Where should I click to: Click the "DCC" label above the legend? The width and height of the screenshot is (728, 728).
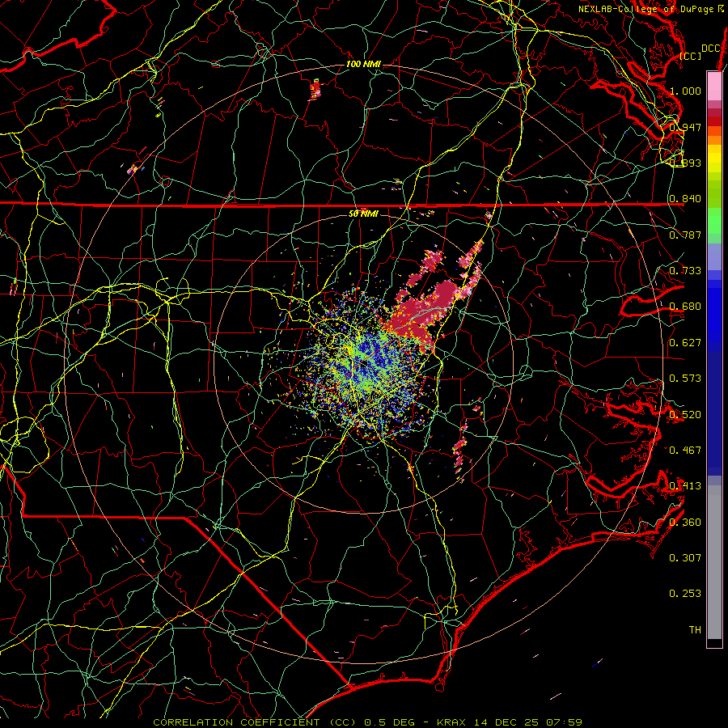[710, 49]
